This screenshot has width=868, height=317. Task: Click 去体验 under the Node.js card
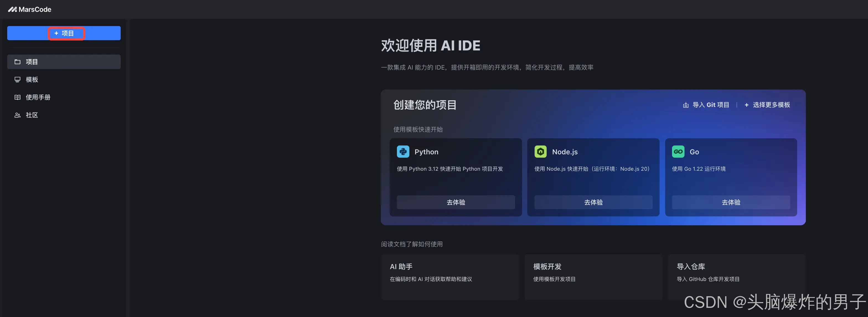click(593, 202)
